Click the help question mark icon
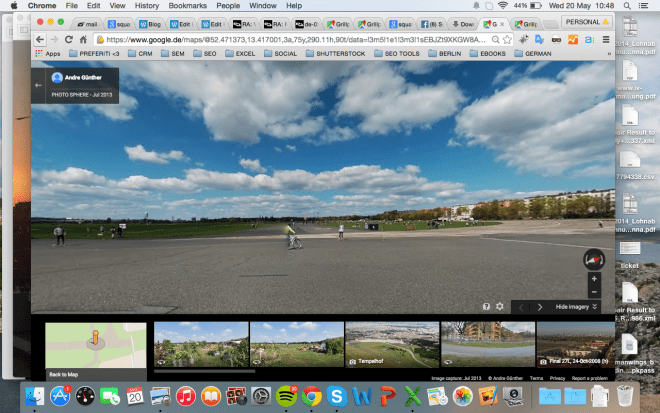 [486, 307]
